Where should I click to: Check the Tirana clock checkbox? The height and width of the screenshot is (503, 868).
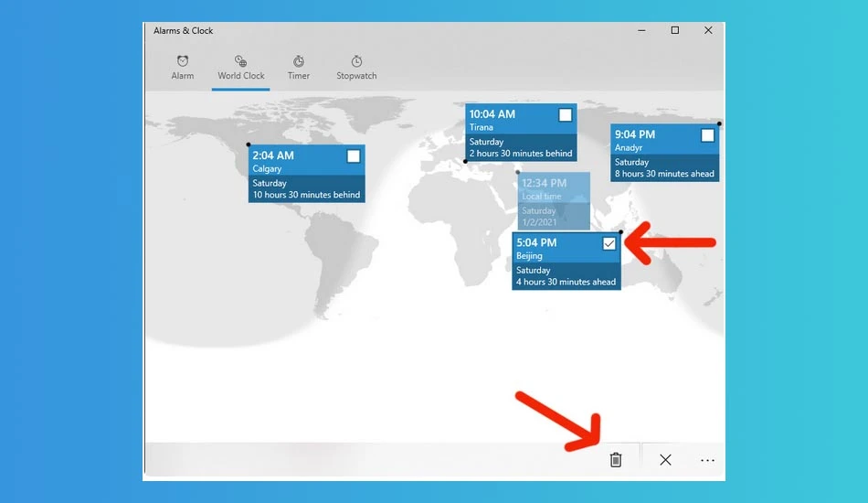coord(566,114)
